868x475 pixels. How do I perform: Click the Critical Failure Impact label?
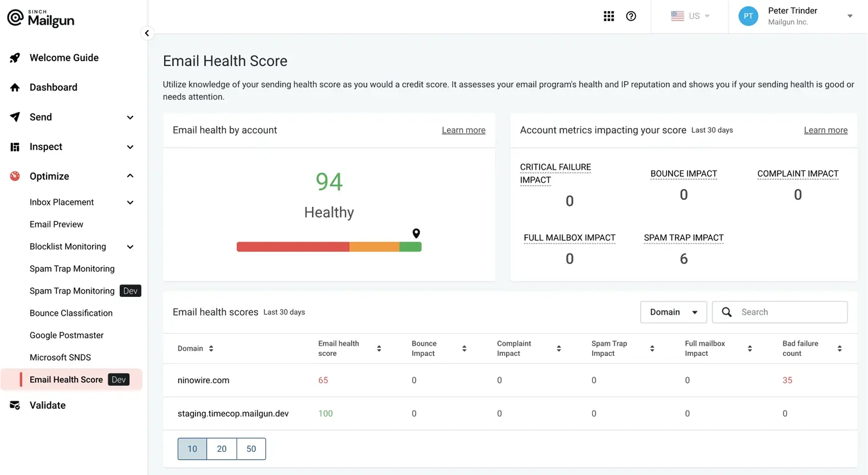555,173
